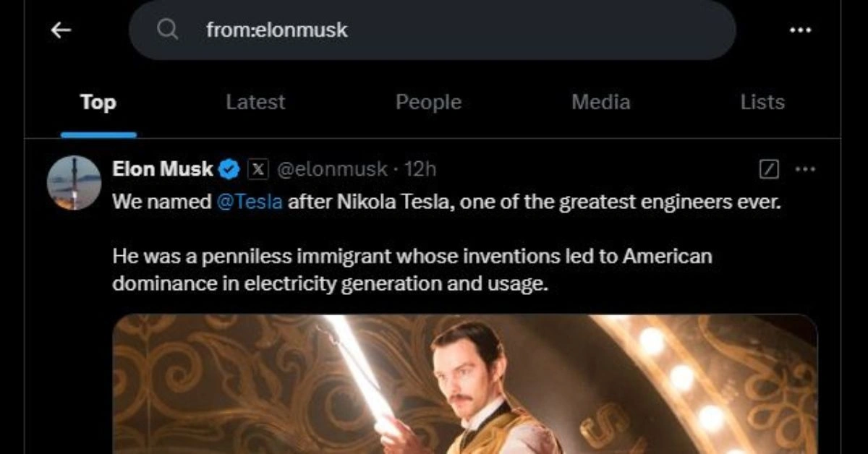
Task: Select the Top tab
Action: pos(98,103)
